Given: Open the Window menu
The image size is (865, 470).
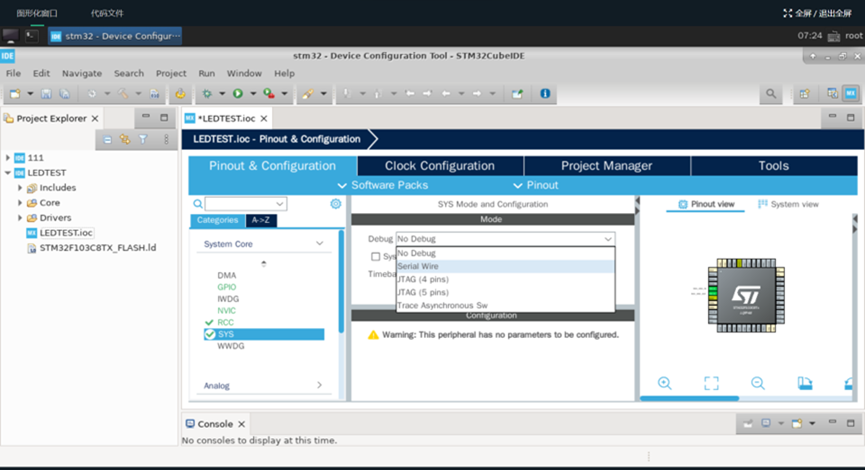Looking at the screenshot, I should (x=244, y=73).
